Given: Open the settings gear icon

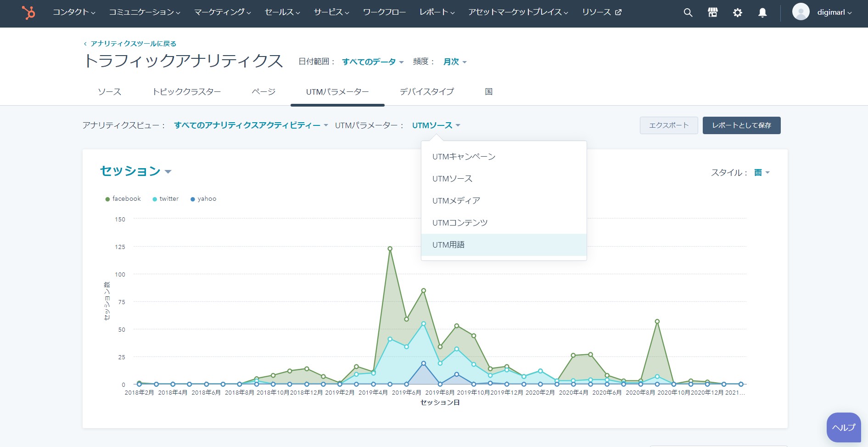Looking at the screenshot, I should 737,13.
